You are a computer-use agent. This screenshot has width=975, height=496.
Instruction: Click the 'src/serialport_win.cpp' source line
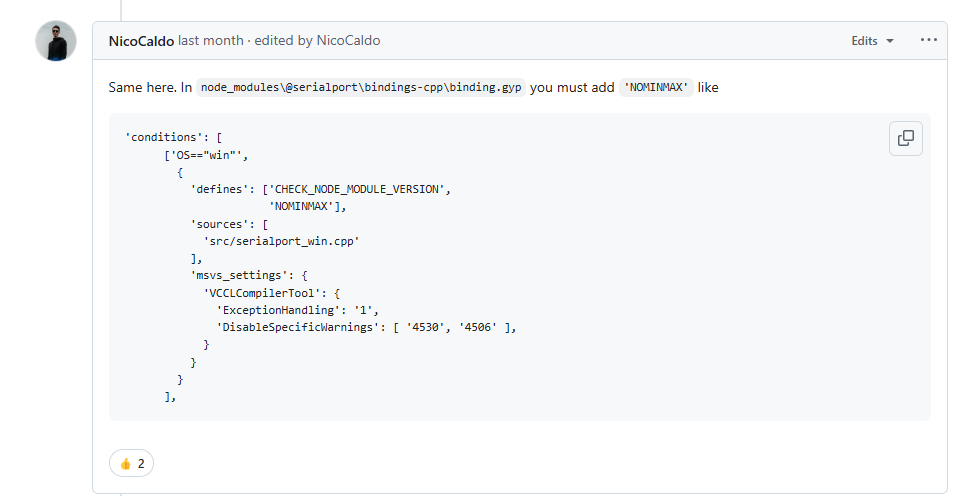281,241
